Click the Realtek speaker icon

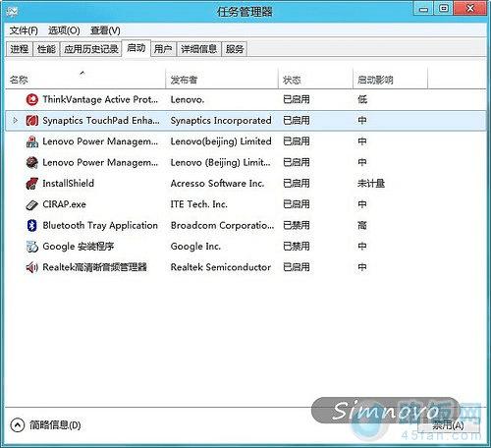click(31, 267)
